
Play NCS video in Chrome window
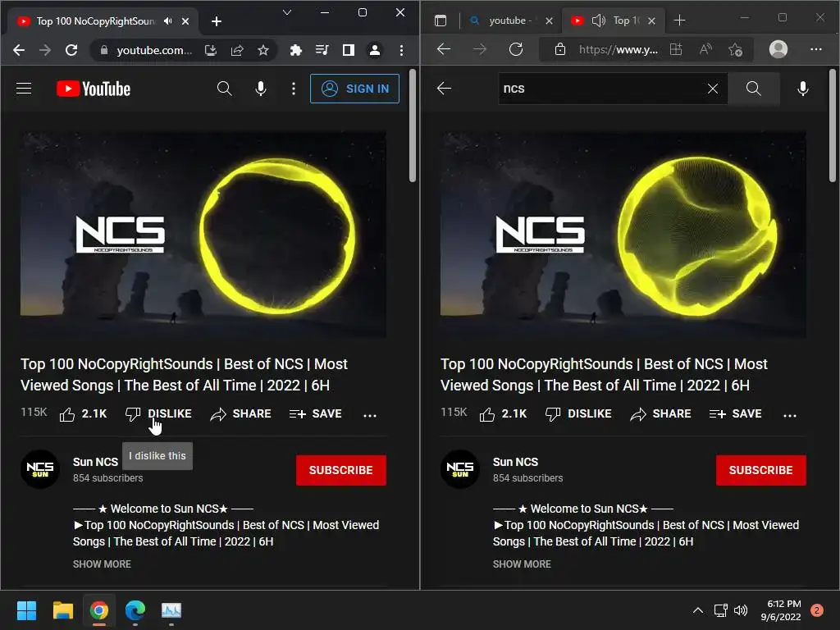coord(203,234)
